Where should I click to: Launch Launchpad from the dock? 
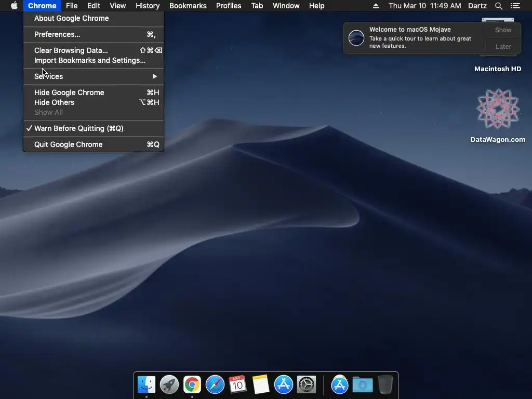pos(169,385)
